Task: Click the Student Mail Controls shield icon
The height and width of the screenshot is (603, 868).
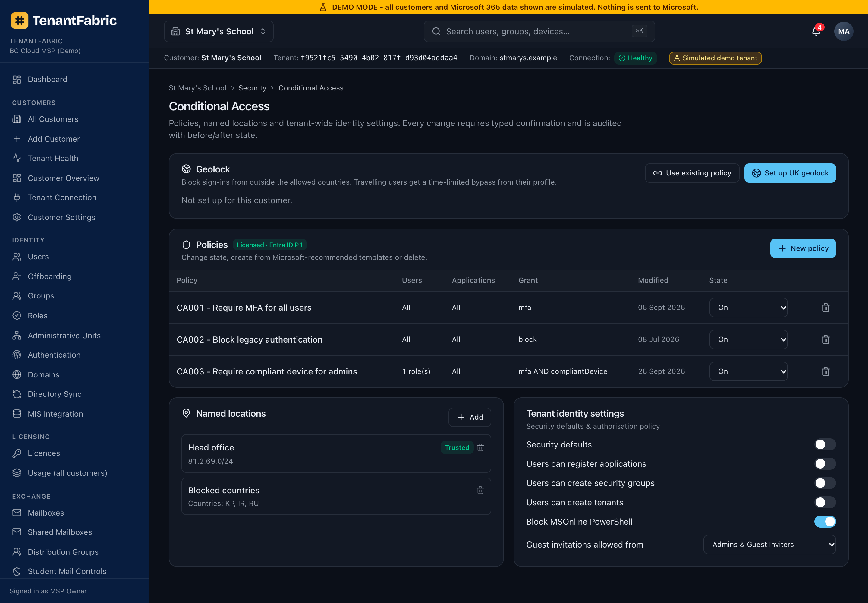Action: pyautogui.click(x=17, y=571)
